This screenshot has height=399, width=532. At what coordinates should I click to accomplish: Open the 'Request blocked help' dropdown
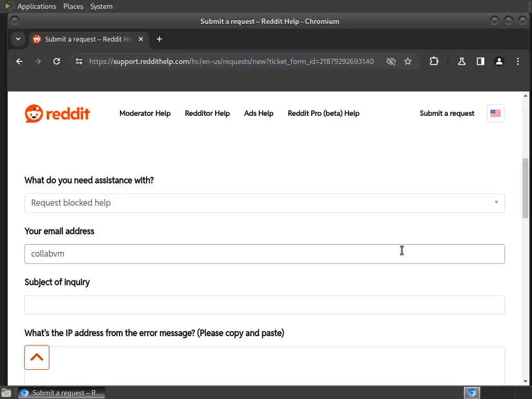[264, 203]
